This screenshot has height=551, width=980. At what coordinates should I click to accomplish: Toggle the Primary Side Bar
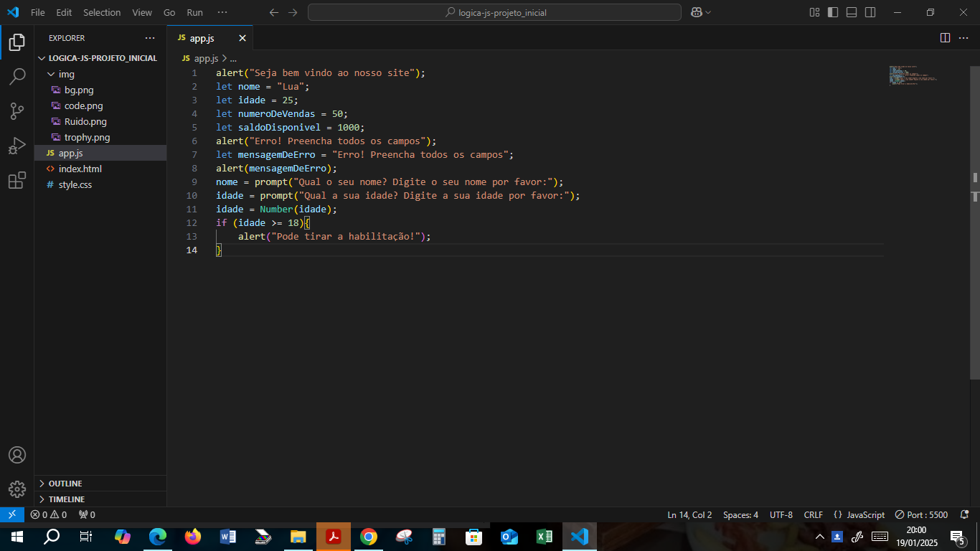(833, 12)
